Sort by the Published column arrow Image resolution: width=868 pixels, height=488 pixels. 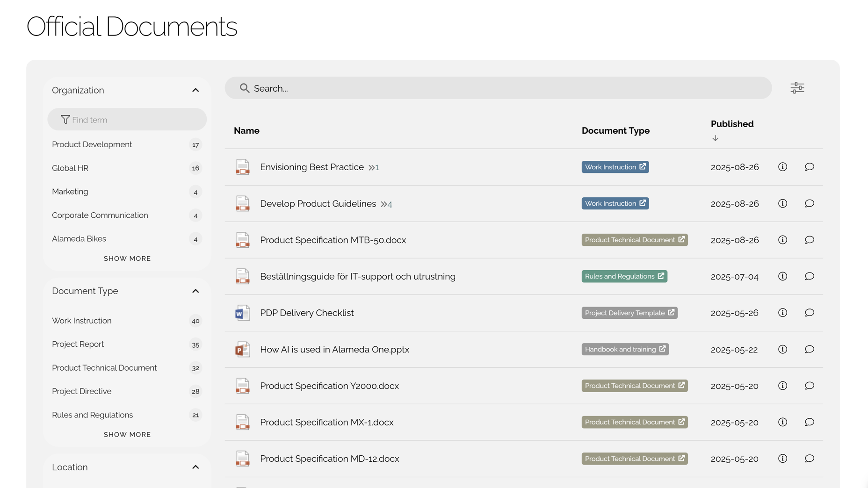pos(715,138)
